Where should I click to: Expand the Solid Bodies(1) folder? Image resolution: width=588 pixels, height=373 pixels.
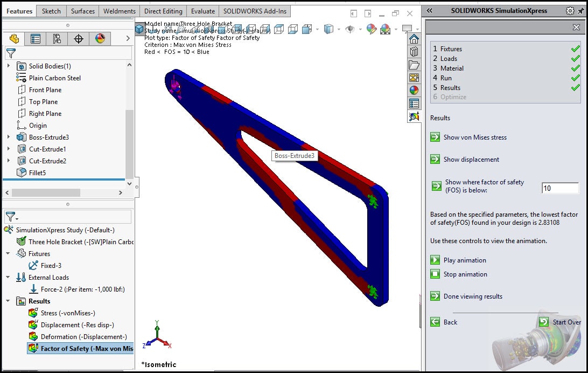tap(9, 66)
